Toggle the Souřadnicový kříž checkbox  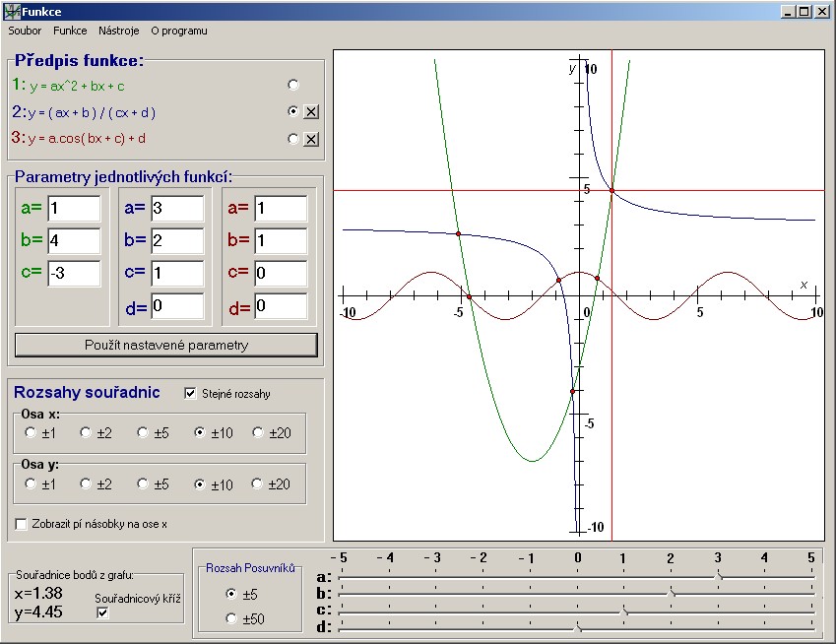(102, 612)
